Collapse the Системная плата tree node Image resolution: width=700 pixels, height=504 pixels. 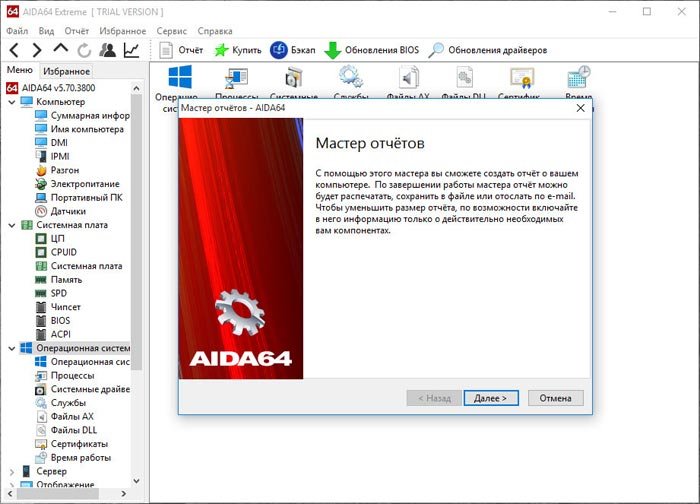pyautogui.click(x=12, y=225)
